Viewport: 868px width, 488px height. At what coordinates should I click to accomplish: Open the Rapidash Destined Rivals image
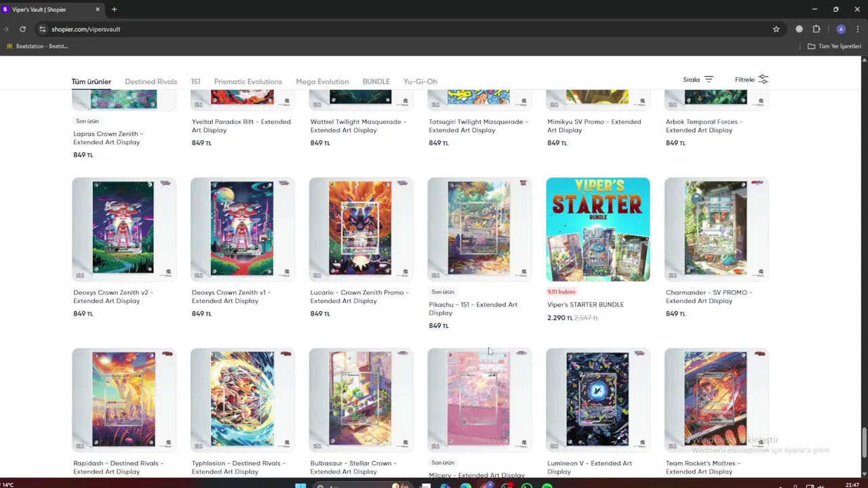pos(124,400)
